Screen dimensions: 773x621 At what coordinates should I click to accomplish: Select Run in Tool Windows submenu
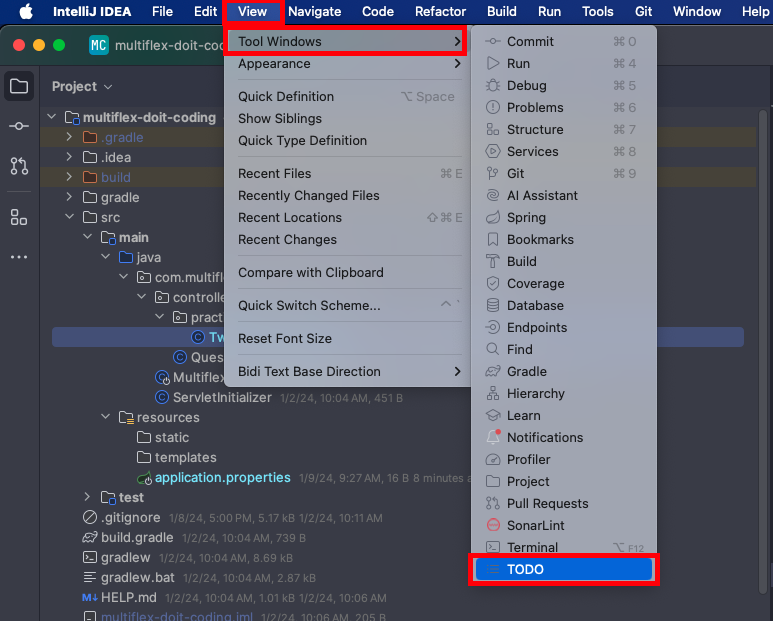pyautogui.click(x=563, y=64)
